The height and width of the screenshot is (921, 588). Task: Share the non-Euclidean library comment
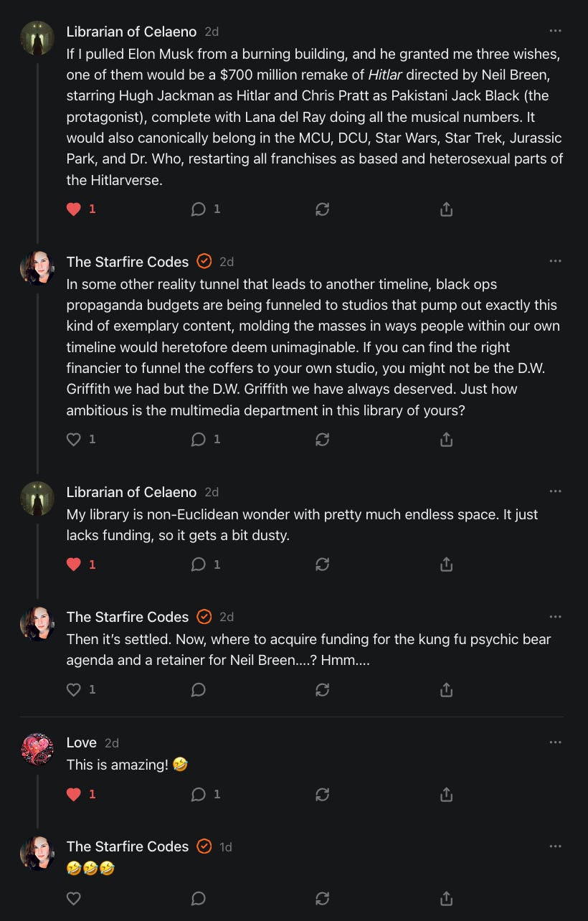click(446, 565)
